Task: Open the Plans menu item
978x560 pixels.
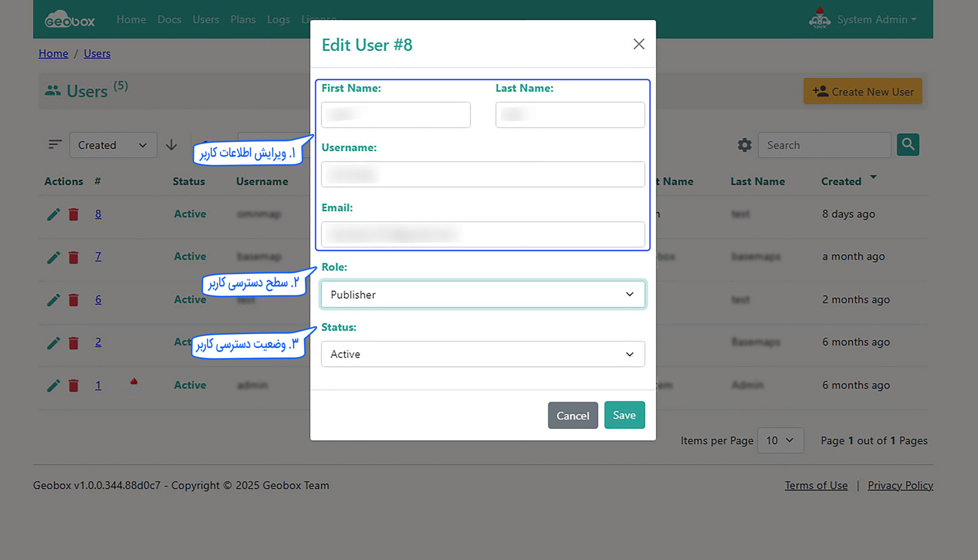Action: 243,19
